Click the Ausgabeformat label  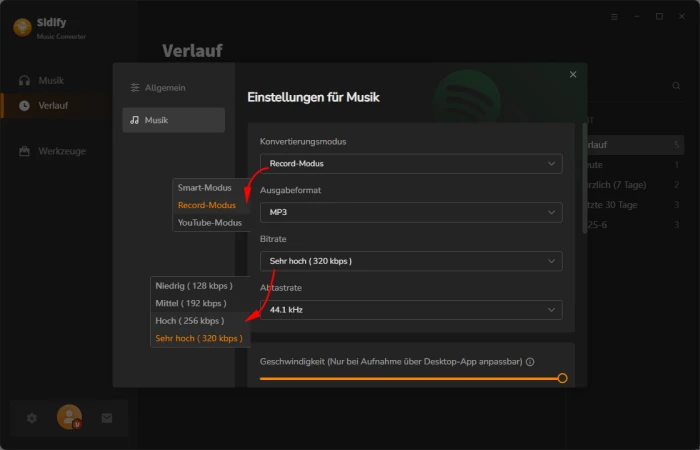[291, 190]
